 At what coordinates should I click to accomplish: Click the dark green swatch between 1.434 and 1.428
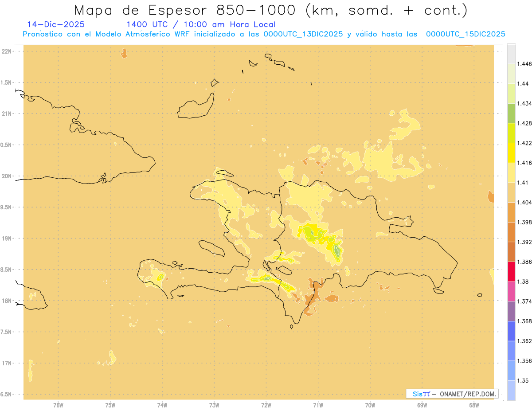(511, 113)
